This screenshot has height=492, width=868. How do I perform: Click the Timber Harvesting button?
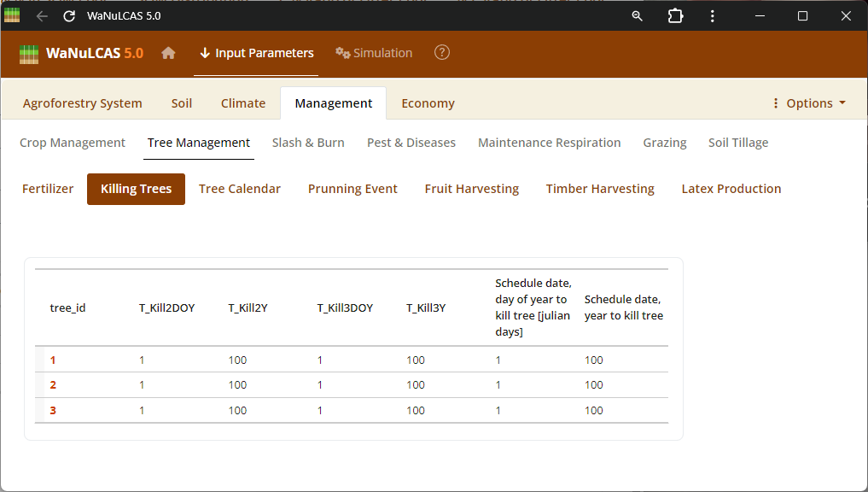coord(600,189)
